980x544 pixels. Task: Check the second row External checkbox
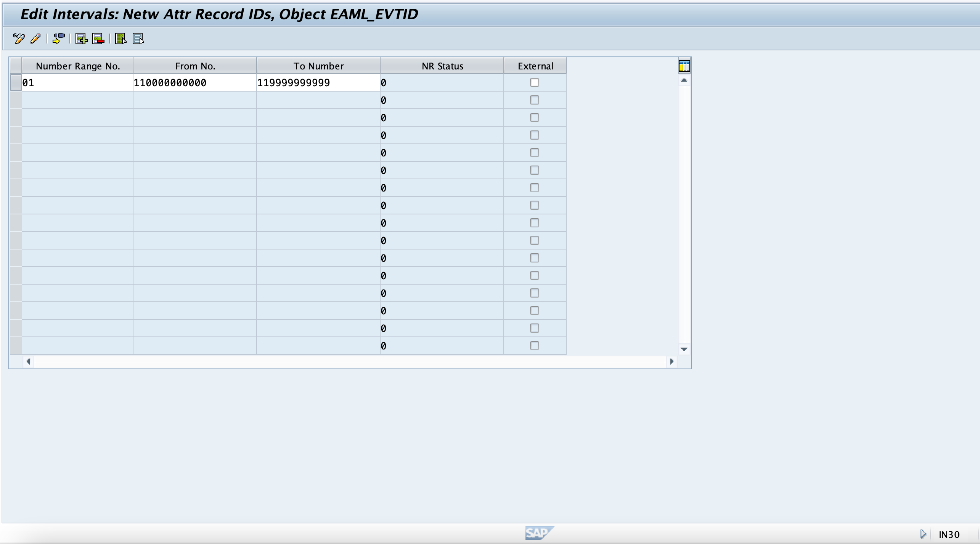(534, 100)
